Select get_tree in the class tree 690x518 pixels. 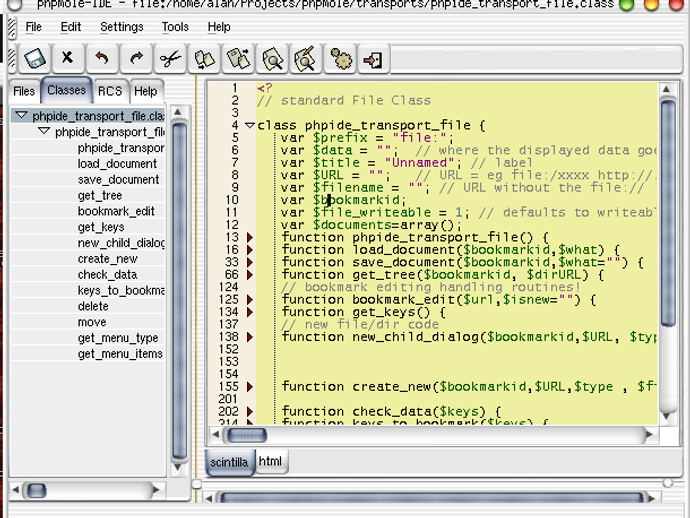[100, 195]
